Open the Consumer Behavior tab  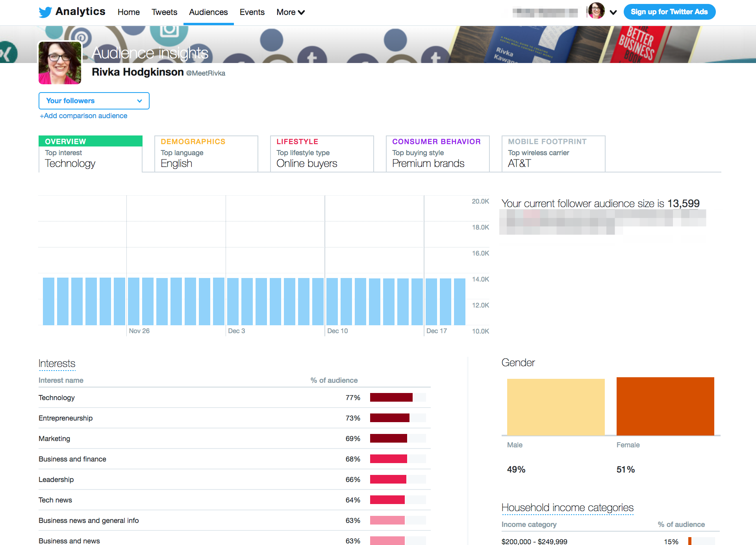click(437, 154)
